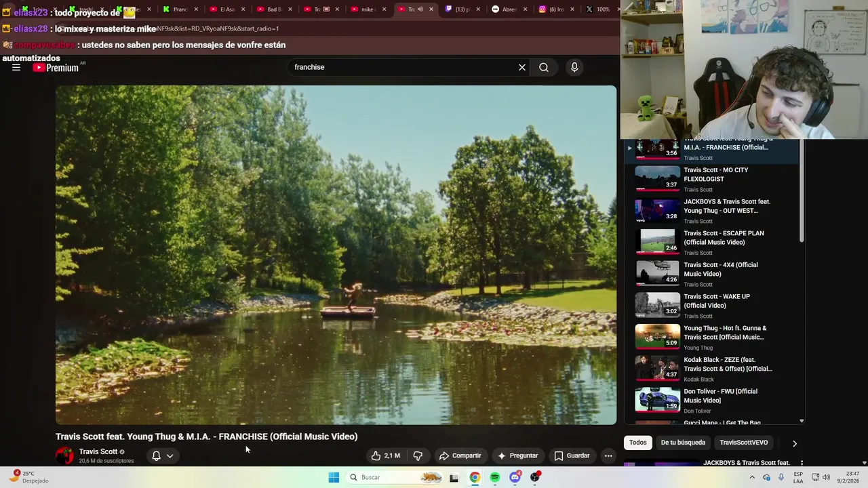Open the Travis Scott channel name link
This screenshot has width=868, height=488.
(98, 451)
